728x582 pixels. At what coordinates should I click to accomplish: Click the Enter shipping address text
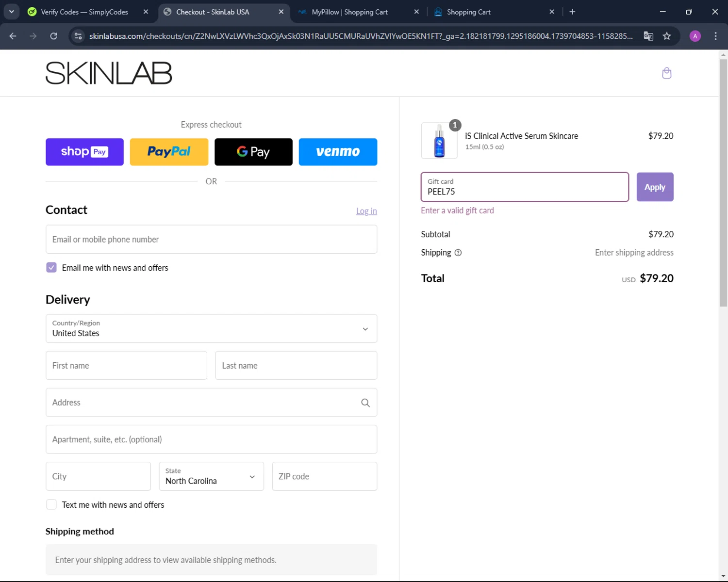tap(634, 253)
